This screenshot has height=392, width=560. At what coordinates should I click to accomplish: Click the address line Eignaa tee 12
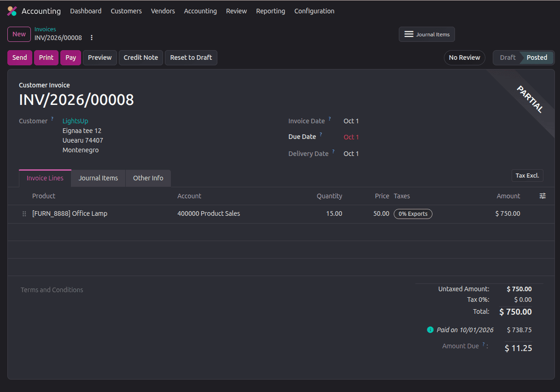(x=82, y=131)
